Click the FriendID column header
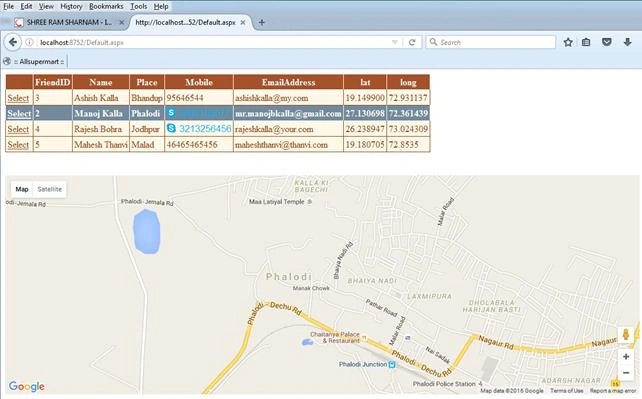Viewport: 642px width, 399px height. [53, 82]
